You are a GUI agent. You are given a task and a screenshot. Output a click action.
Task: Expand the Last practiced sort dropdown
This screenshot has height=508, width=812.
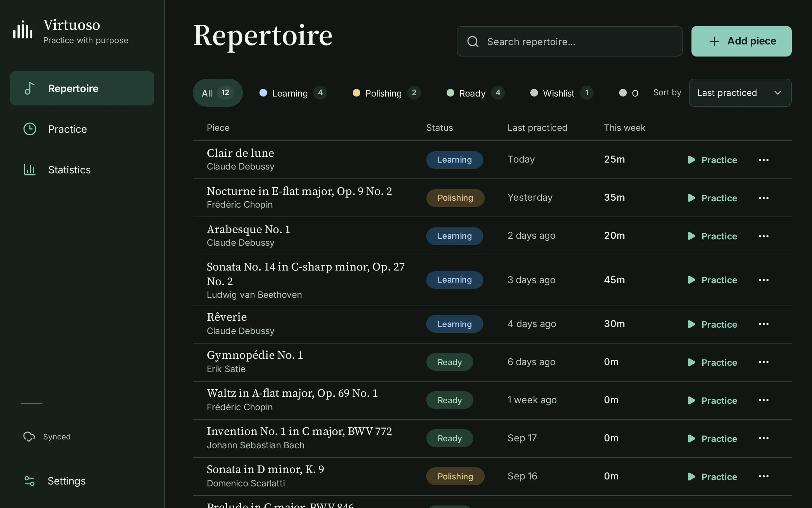(740, 93)
